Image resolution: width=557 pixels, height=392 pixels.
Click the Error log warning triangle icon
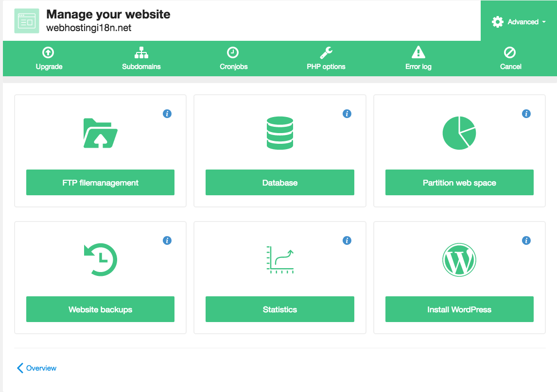pos(418,52)
